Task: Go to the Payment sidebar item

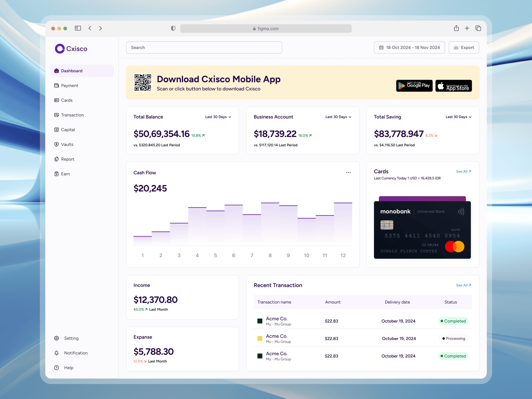Action: click(69, 86)
